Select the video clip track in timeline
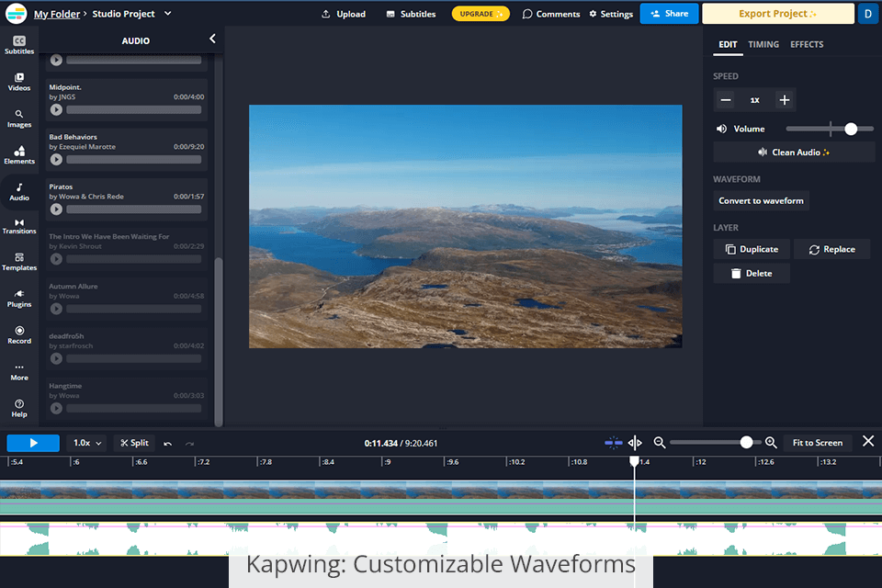The width and height of the screenshot is (882, 588). tap(441, 497)
